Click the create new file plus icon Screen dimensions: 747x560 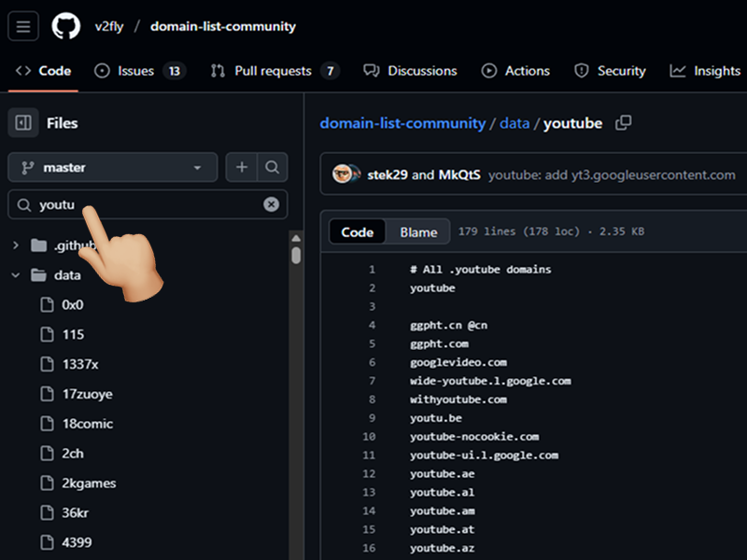241,166
